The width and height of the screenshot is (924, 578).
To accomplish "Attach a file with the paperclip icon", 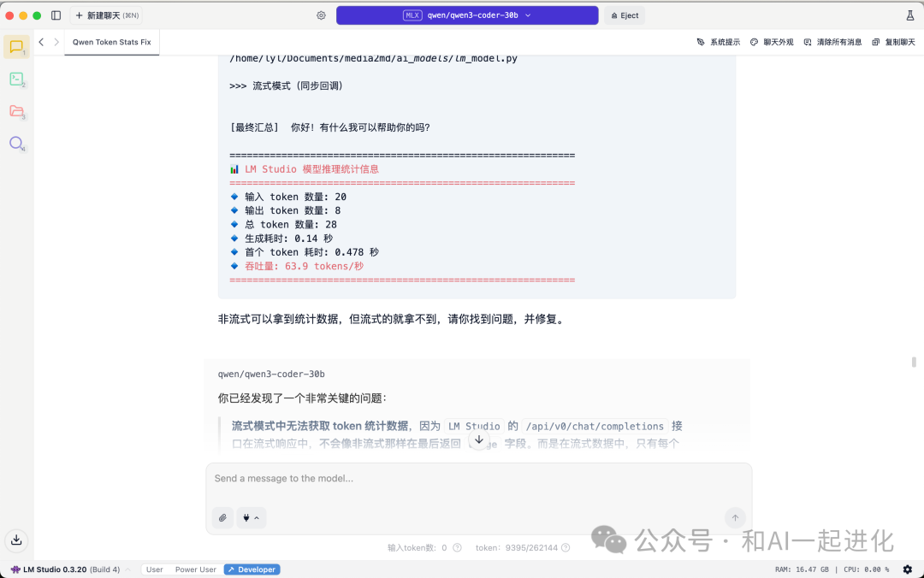I will [222, 517].
